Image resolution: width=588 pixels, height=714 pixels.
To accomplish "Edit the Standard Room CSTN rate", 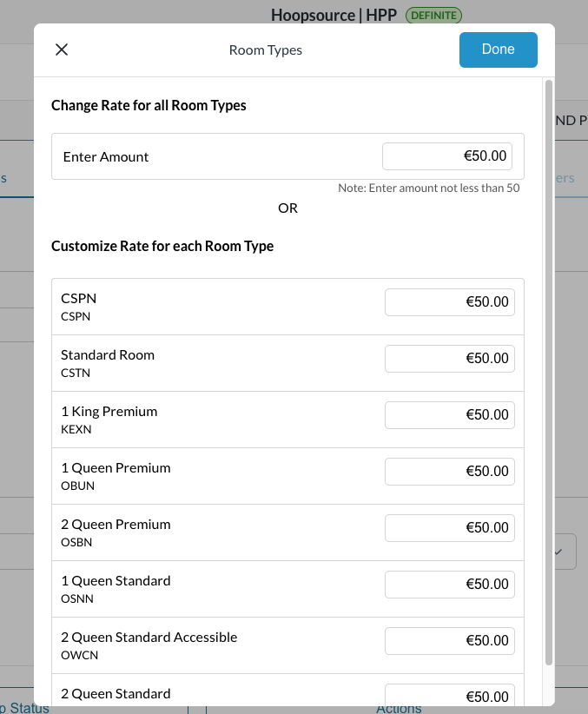I will tap(449, 358).
